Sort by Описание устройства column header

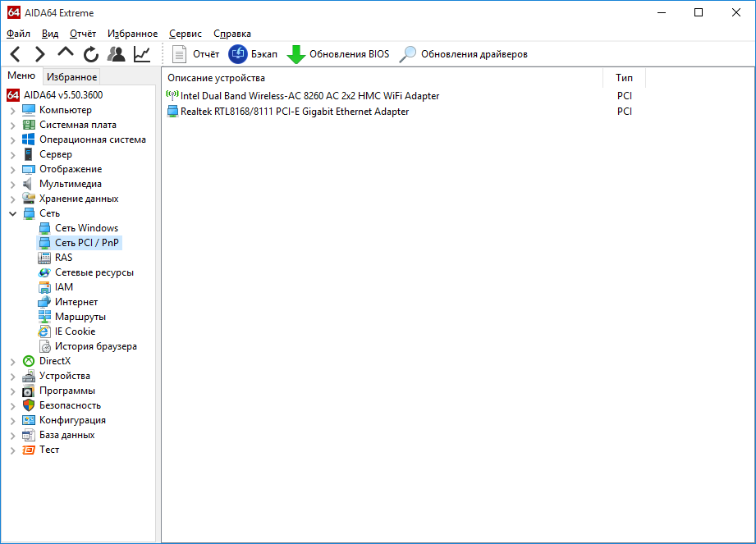(x=383, y=78)
